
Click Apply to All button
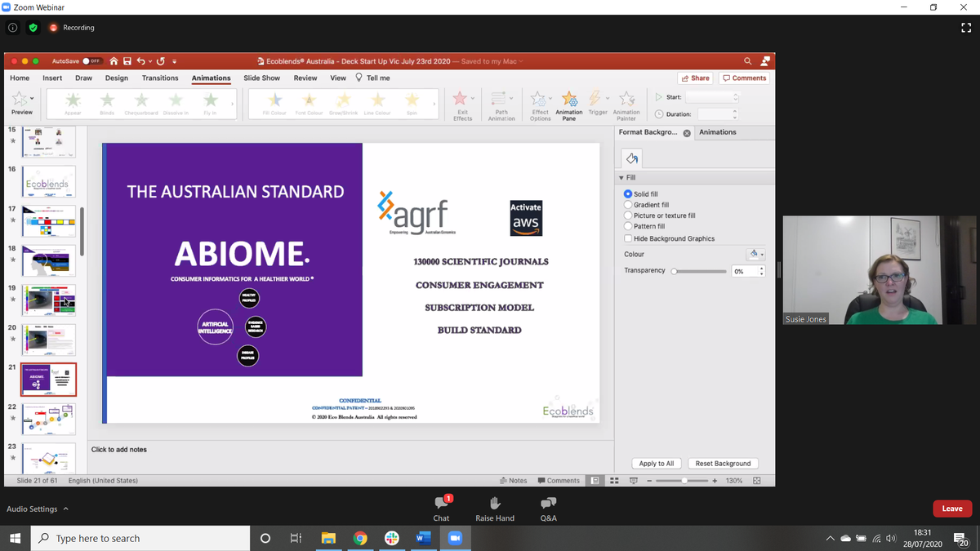[x=657, y=463]
